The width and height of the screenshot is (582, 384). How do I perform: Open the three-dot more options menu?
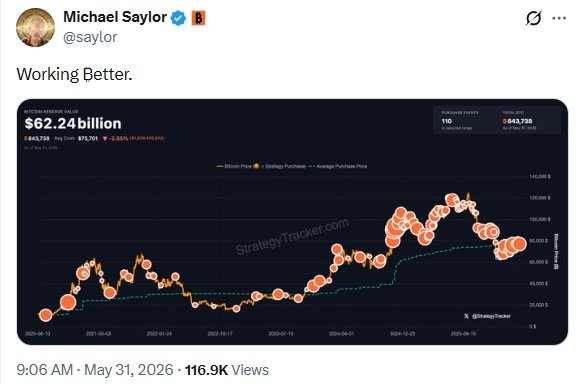pos(559,18)
